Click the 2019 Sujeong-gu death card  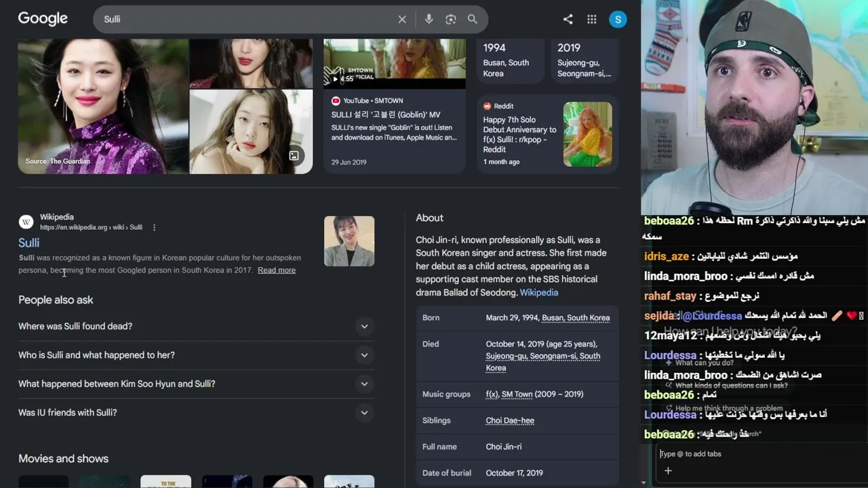tap(585, 60)
